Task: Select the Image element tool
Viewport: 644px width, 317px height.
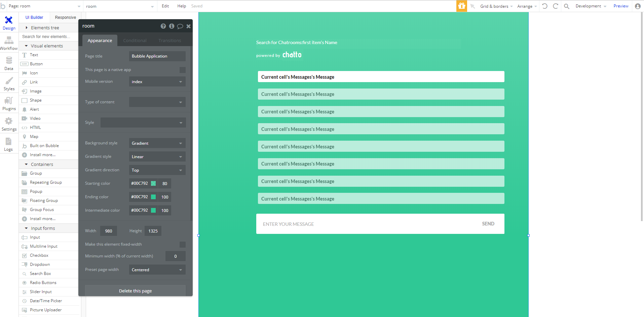Action: click(49, 91)
